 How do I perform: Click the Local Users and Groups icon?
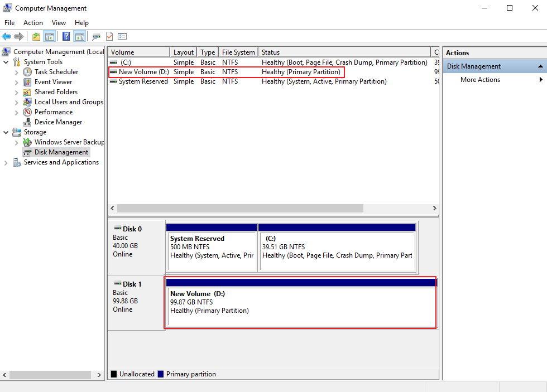coord(27,102)
